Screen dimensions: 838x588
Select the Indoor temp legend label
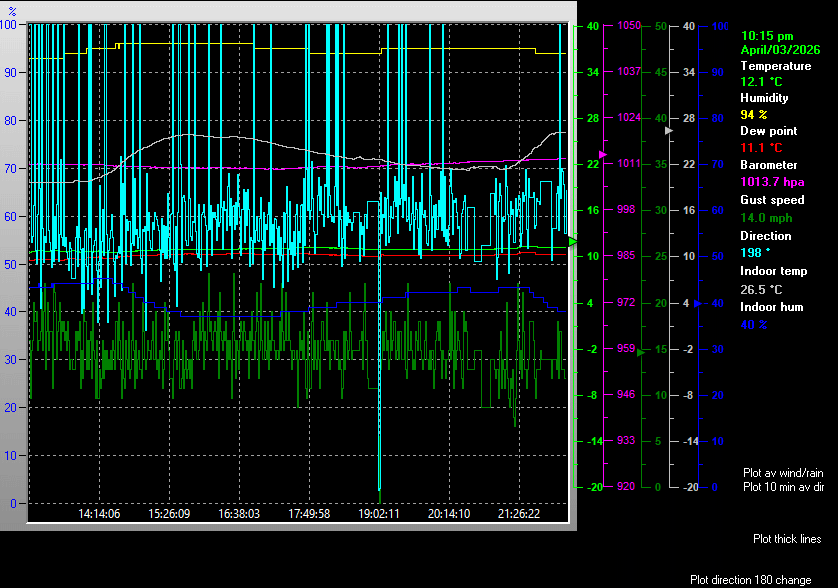coord(773,271)
